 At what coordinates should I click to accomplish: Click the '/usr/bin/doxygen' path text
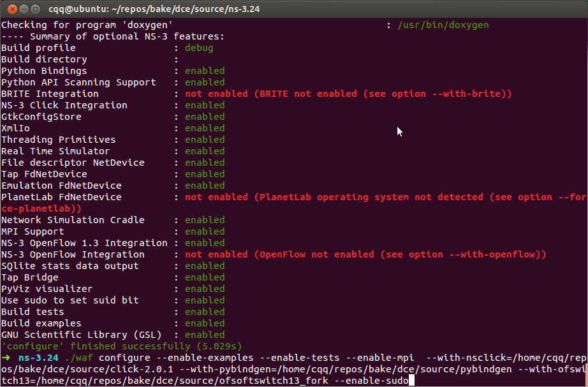point(443,25)
